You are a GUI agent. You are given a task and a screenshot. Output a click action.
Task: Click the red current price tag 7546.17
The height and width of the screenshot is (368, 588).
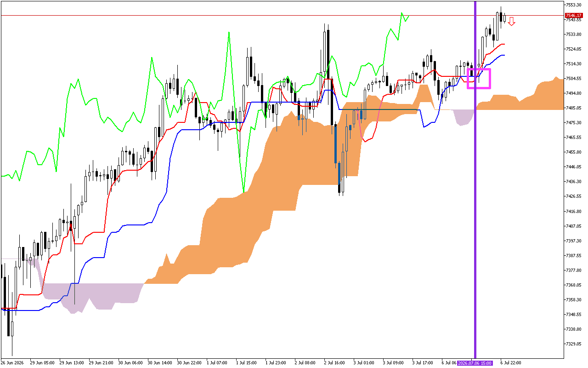tap(574, 16)
